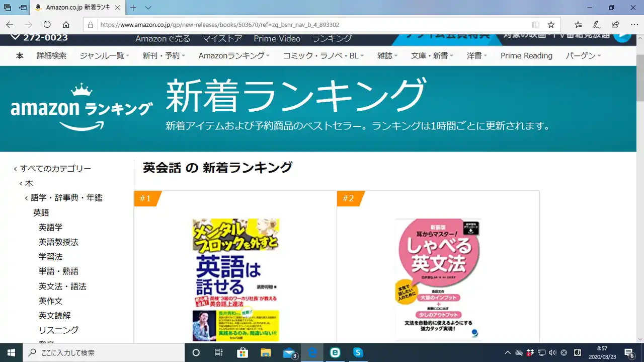
Task: Open Microsoft Store from taskbar
Action: (x=242, y=352)
